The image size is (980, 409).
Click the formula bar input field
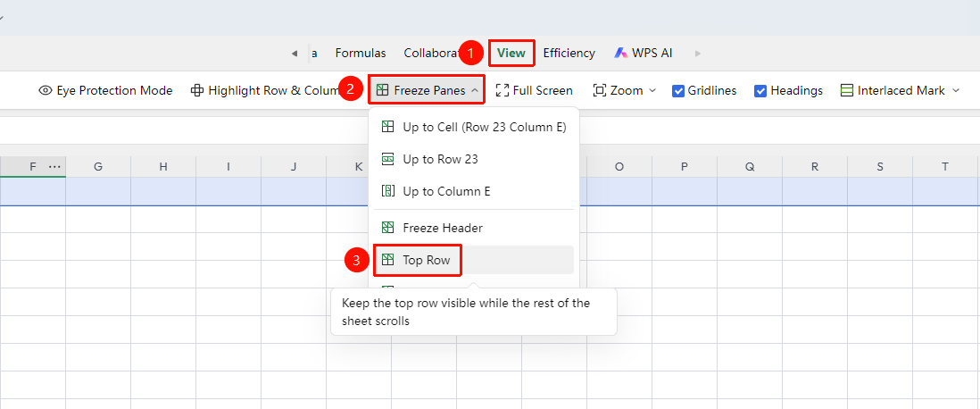(x=490, y=130)
